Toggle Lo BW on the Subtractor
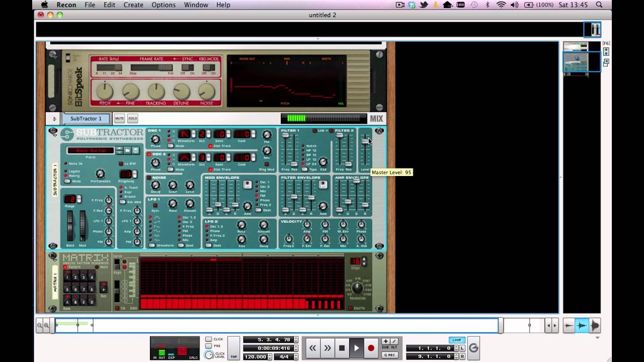The height and width of the screenshot is (362, 644). point(121,163)
